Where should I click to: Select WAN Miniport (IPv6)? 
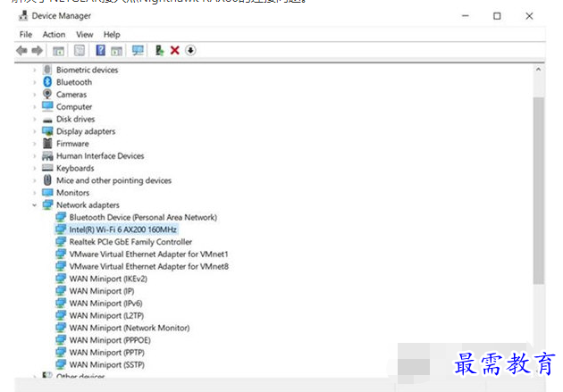[x=105, y=303]
